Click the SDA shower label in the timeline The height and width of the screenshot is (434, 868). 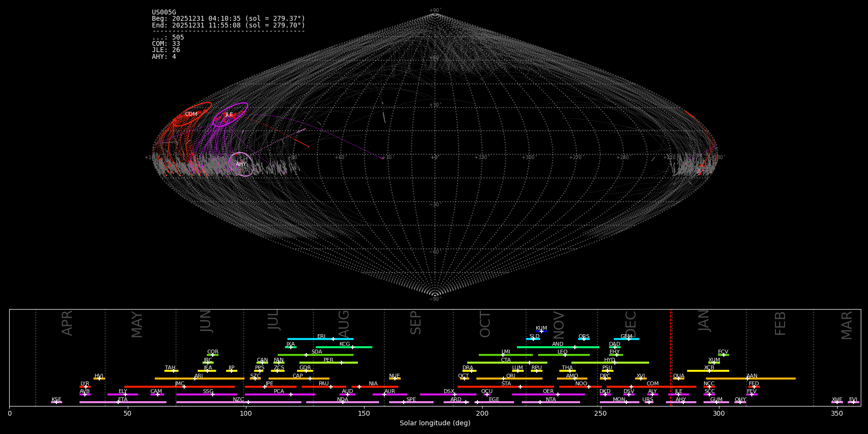coord(317,352)
